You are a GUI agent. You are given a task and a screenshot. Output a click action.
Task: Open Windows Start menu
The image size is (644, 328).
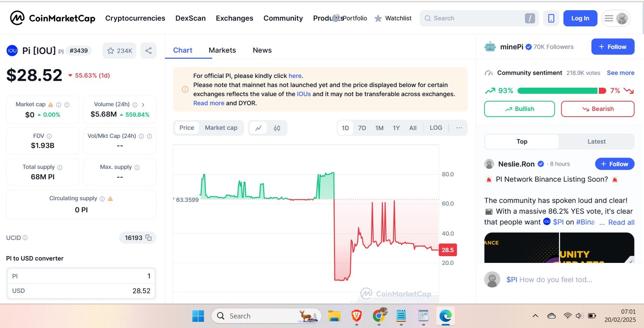click(x=198, y=316)
